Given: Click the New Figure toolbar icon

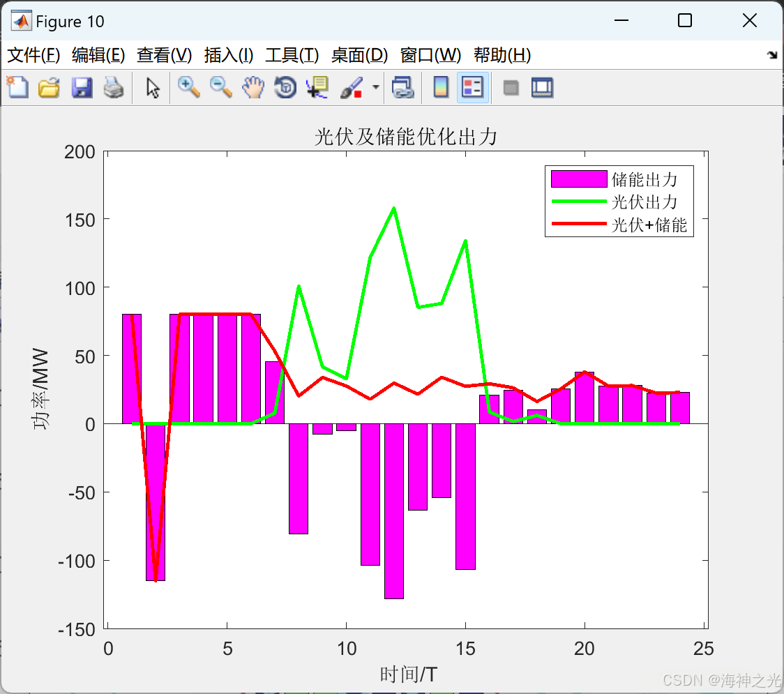Looking at the screenshot, I should pyautogui.click(x=18, y=87).
